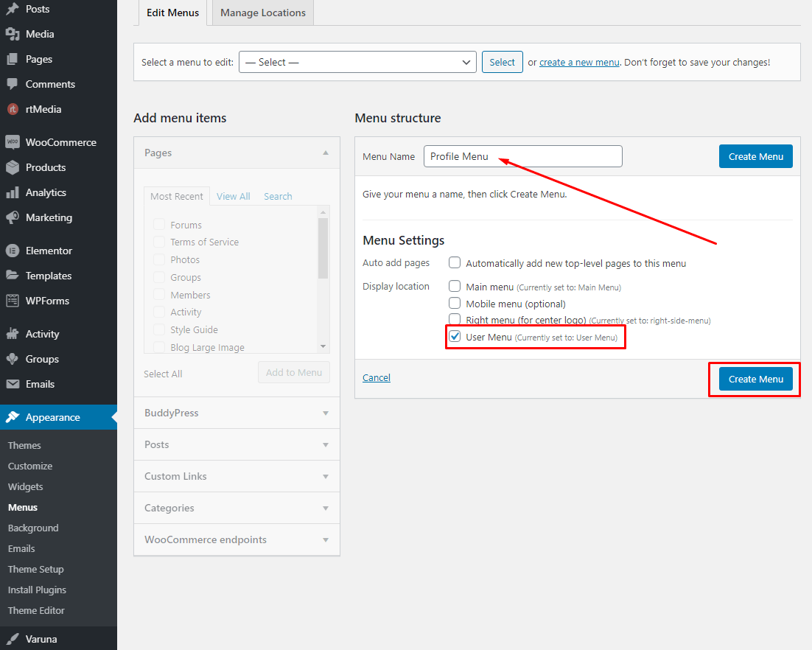This screenshot has width=812, height=650.
Task: Enable automatically add new top-level pages
Action: [455, 262]
